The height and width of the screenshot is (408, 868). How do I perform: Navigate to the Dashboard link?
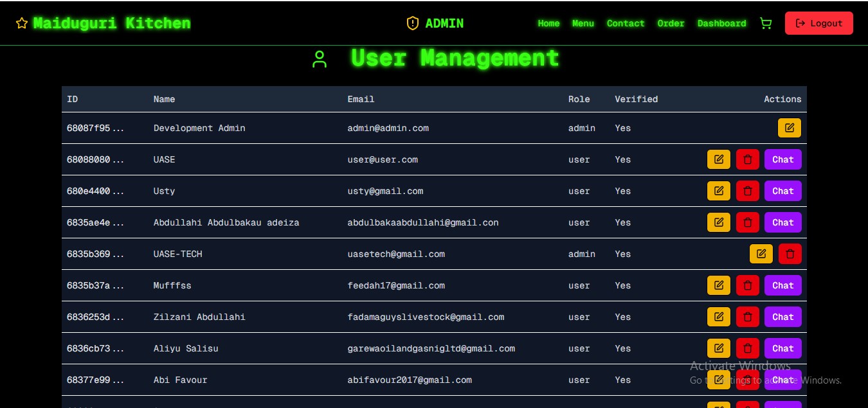pyautogui.click(x=721, y=23)
